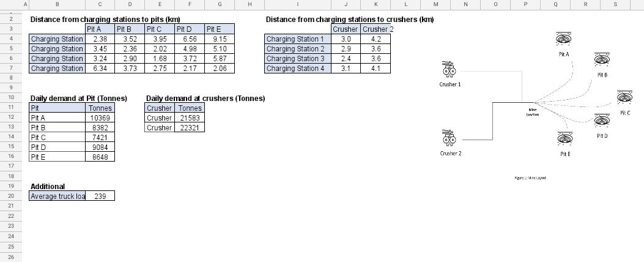Click the Pit E icon in the diagram
This screenshot has width=644, height=262.
pos(565,138)
